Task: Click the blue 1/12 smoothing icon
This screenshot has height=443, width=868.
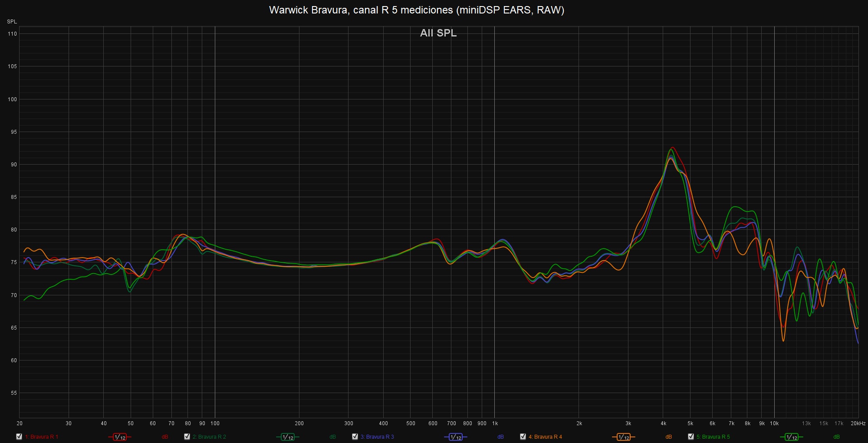Action: pyautogui.click(x=456, y=437)
